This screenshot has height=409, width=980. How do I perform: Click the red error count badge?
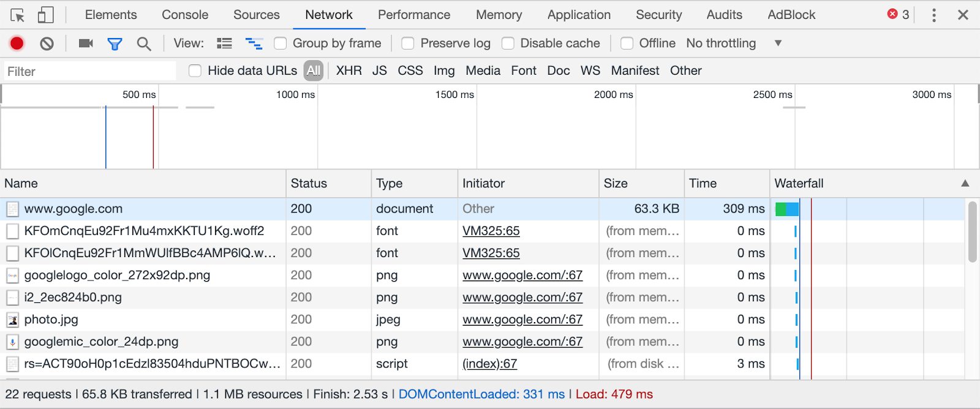tap(898, 14)
